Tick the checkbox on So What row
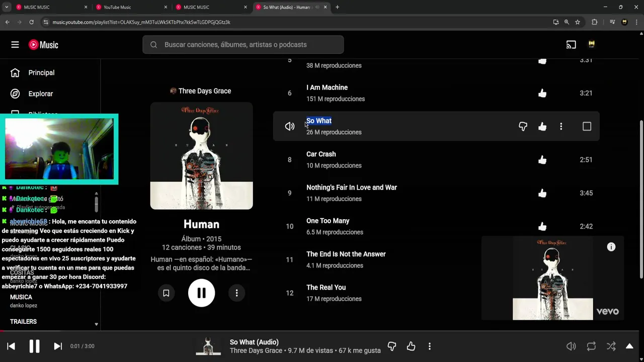Viewport: 644px width, 362px height. [587, 127]
